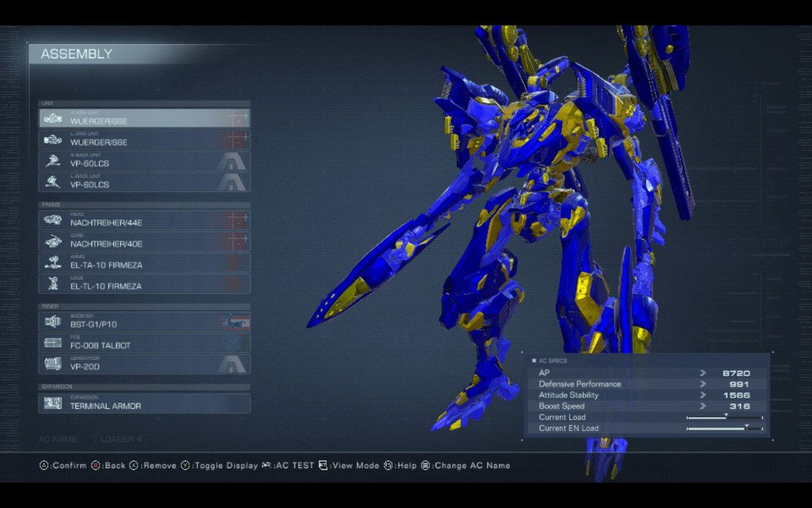
Task: Click the Booster part icon
Action: point(53,322)
